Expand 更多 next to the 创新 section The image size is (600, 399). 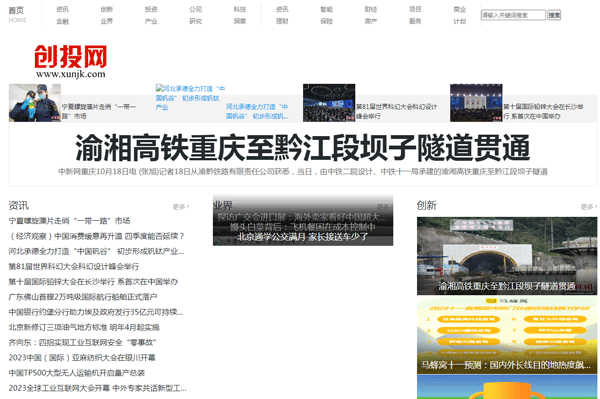click(x=589, y=207)
